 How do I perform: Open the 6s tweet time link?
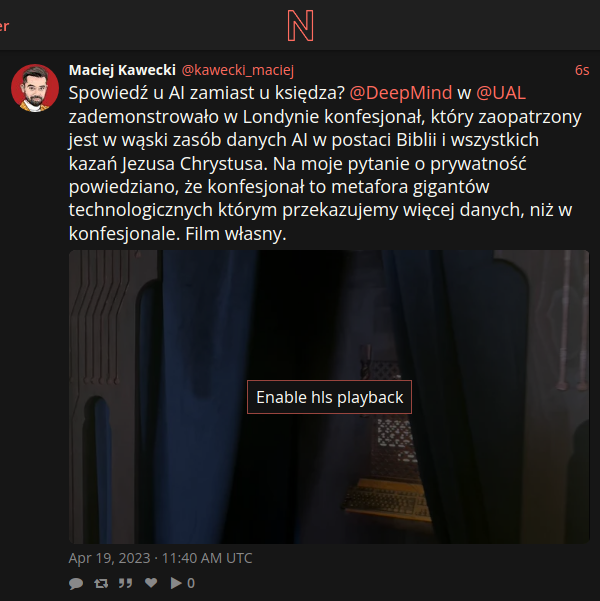pyautogui.click(x=582, y=70)
